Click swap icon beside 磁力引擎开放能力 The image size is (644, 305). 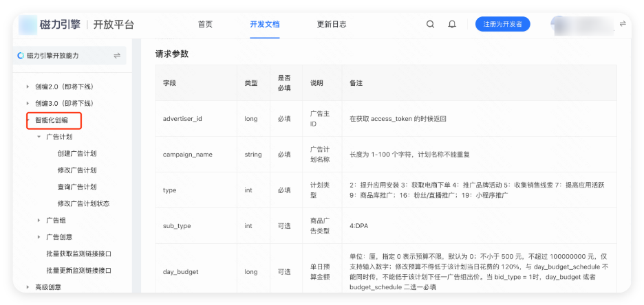(117, 56)
